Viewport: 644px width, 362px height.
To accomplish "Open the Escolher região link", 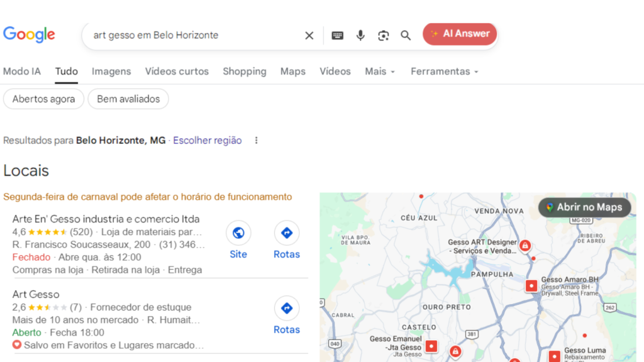I will tap(207, 140).
